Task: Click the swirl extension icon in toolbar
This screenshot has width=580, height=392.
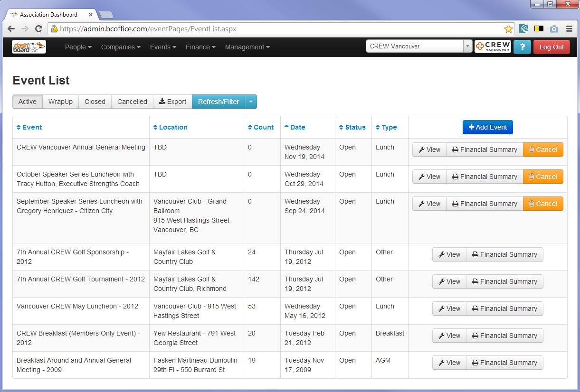Action: 524,29
